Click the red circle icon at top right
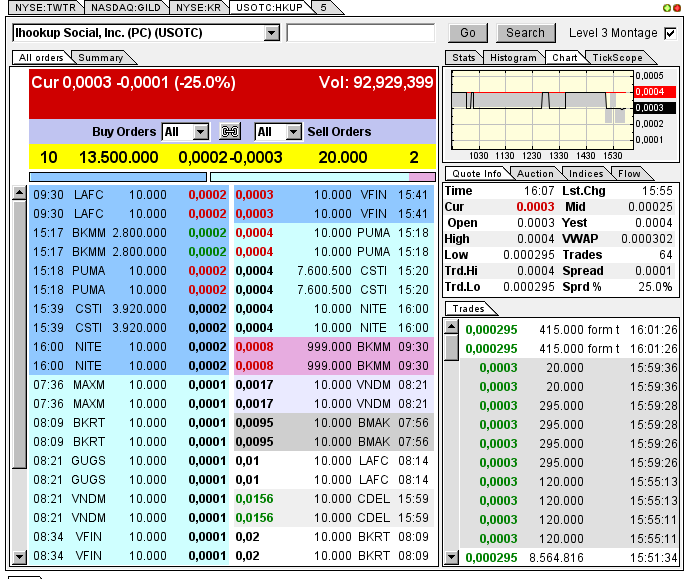The height and width of the screenshot is (579, 698). (x=679, y=7)
